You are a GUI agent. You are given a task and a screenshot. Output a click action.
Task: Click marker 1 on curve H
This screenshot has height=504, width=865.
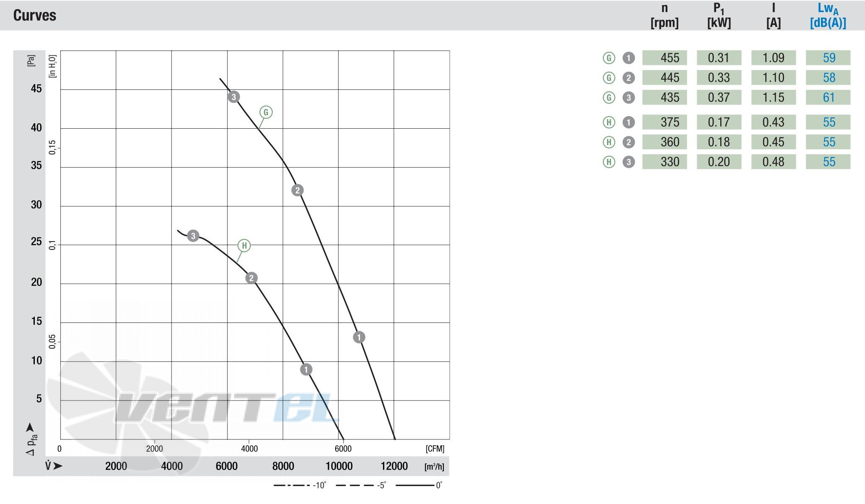point(306,369)
